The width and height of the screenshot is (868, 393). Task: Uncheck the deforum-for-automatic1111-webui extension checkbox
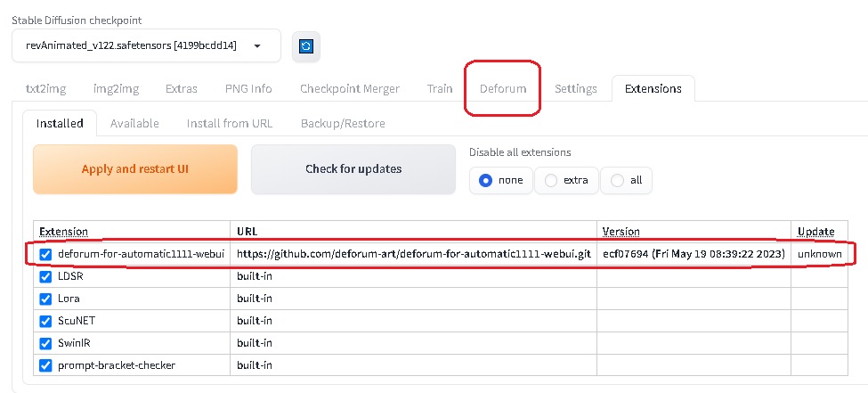46,254
